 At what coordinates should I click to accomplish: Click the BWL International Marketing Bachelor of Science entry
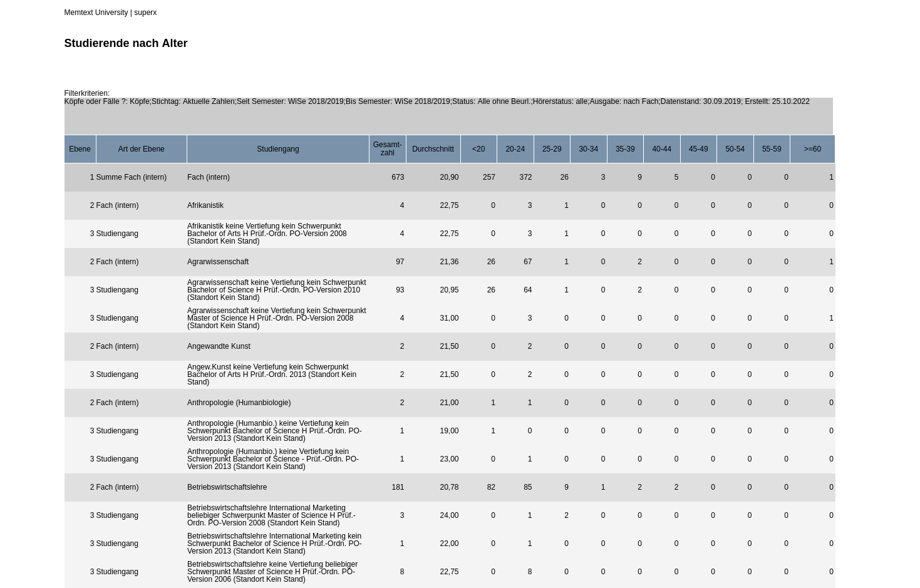point(274,544)
